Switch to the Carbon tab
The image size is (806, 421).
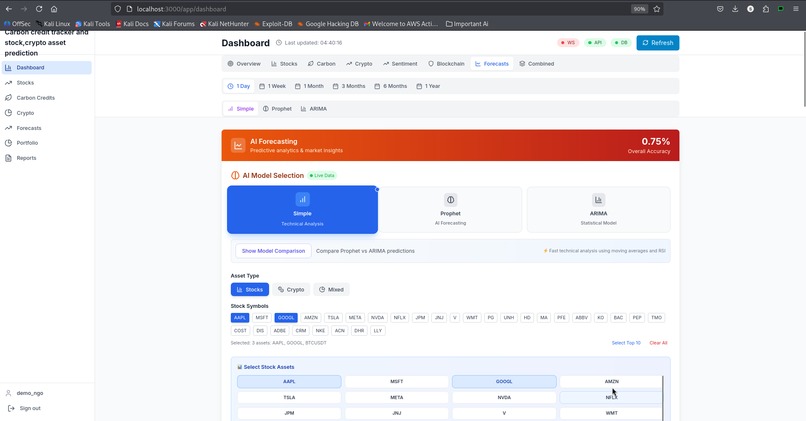[321, 64]
